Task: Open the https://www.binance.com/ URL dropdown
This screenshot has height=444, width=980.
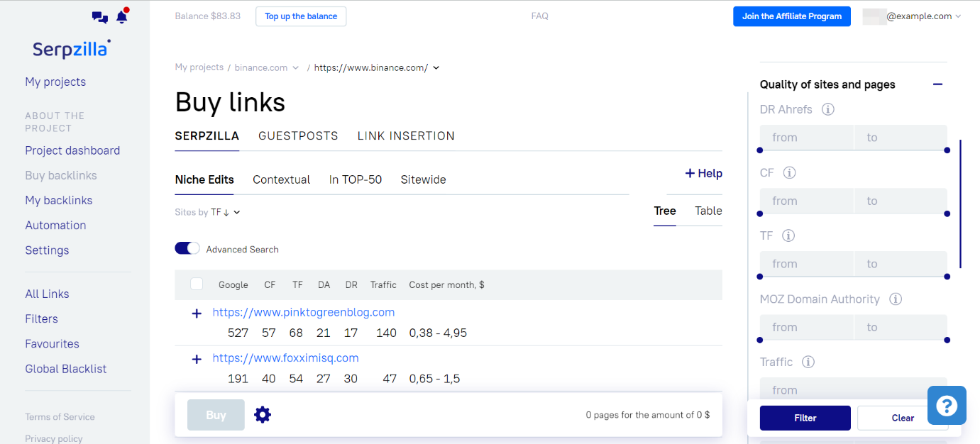Action: point(377,67)
